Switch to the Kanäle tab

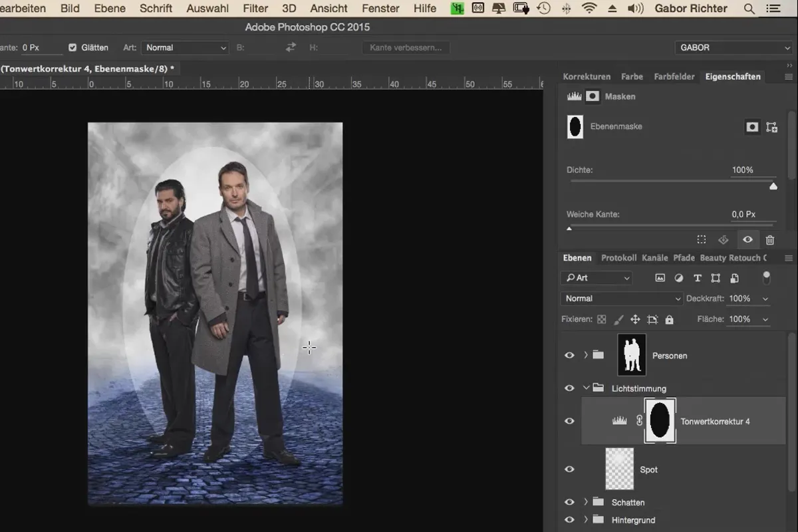click(x=654, y=258)
